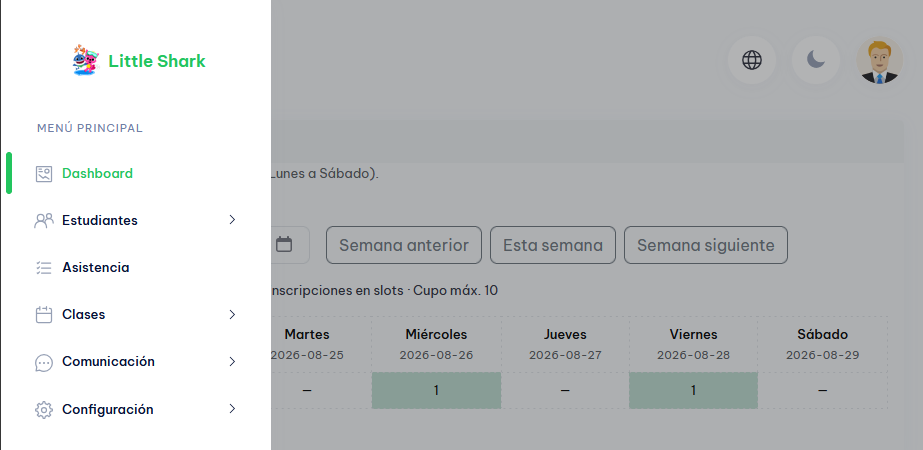Expand the Configuración submenu chevron
The height and width of the screenshot is (450, 923).
point(232,409)
